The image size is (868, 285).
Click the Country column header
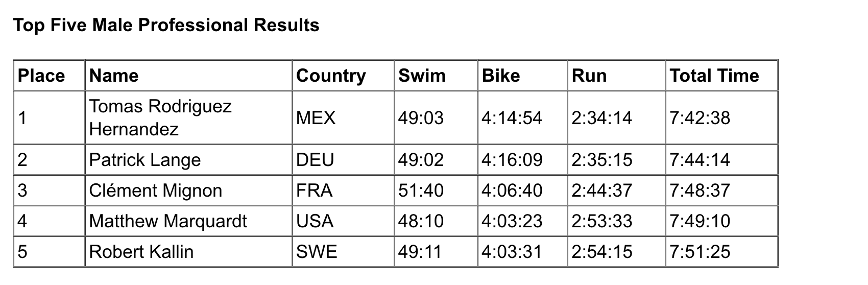pyautogui.click(x=343, y=76)
